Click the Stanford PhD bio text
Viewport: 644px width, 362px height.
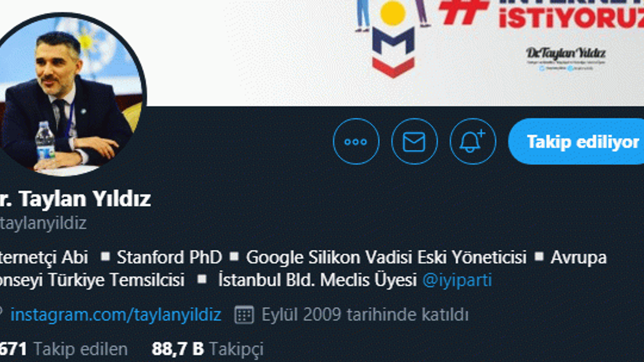click(170, 257)
